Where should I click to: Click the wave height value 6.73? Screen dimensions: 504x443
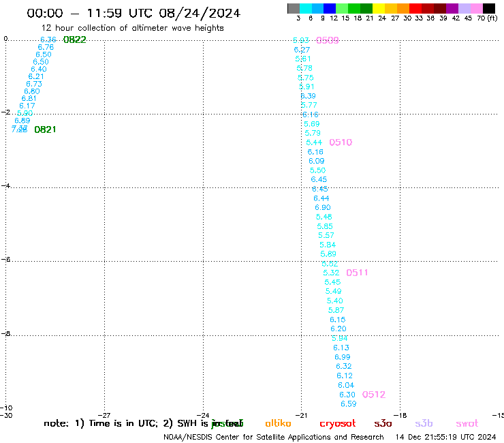[34, 84]
